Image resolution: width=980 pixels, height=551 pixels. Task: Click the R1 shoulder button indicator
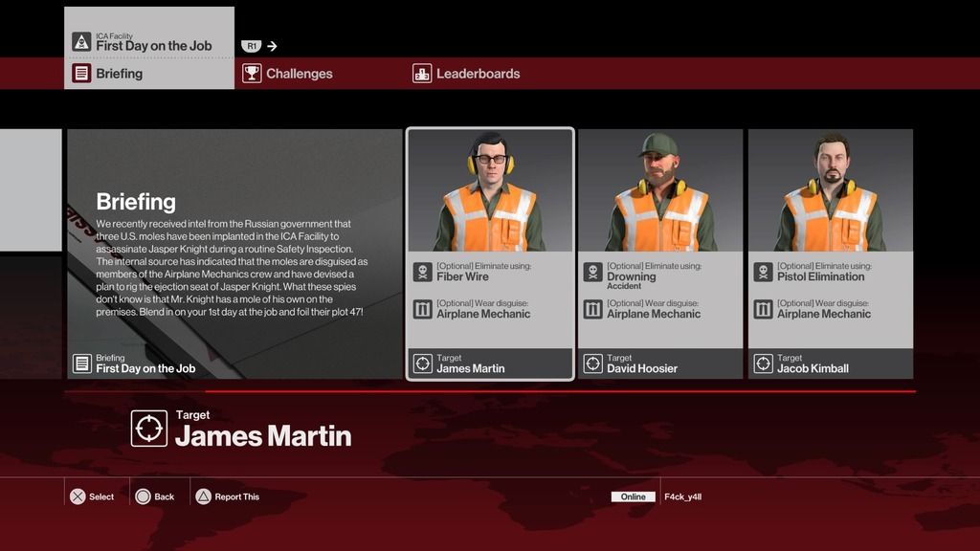[252, 46]
